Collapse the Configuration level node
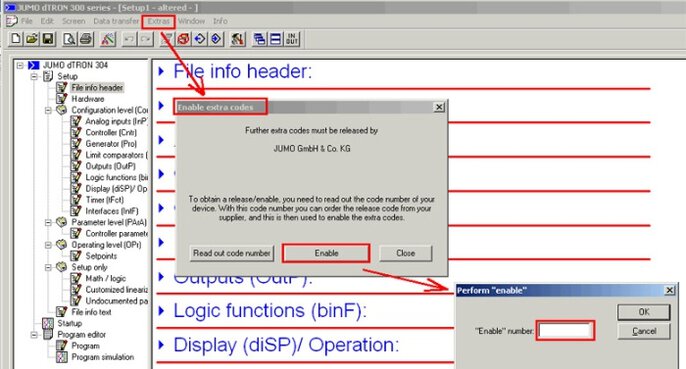 [48, 110]
